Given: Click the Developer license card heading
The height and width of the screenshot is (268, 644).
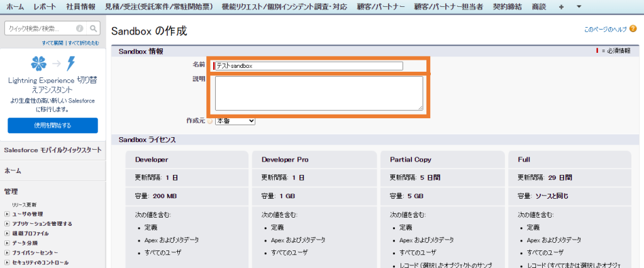Looking at the screenshot, I should tap(152, 160).
